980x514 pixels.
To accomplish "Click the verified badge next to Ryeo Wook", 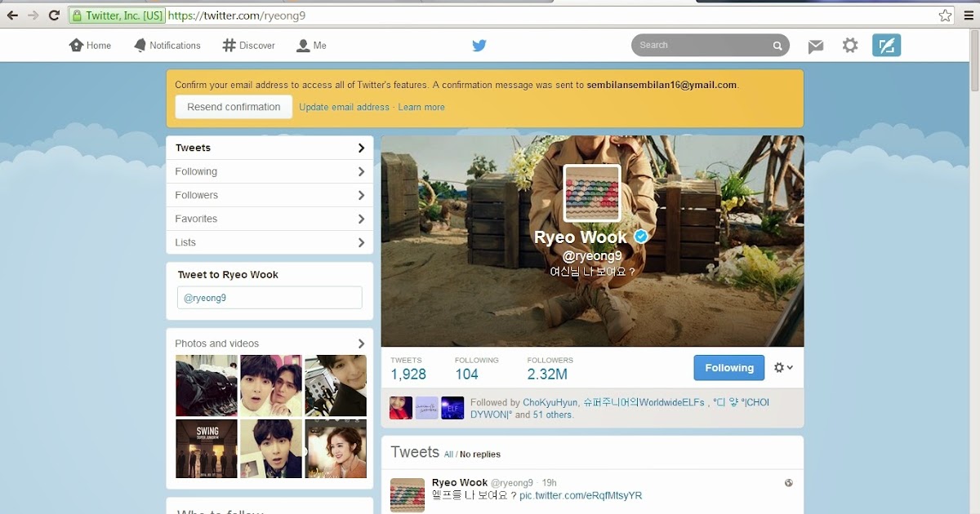I will [641, 237].
